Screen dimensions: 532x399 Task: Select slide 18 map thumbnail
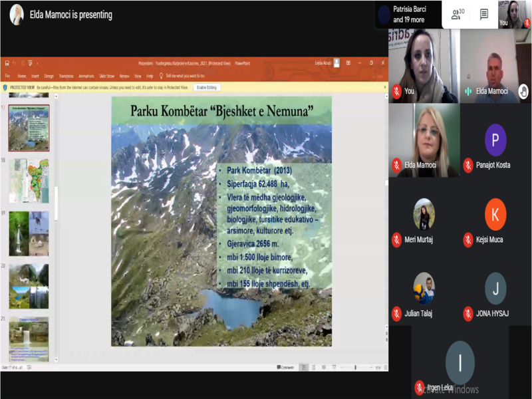click(x=29, y=181)
